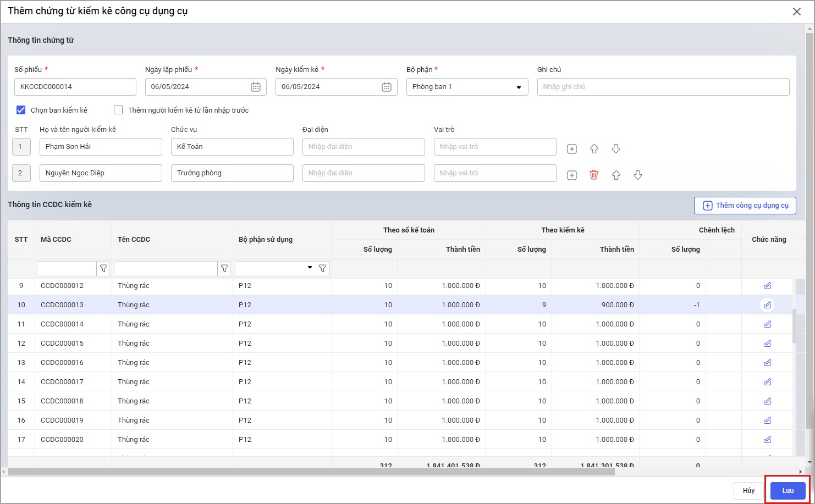Viewport: 815px width, 504px height.
Task: Move Phạm Sơn Hải row down
Action: [x=616, y=149]
